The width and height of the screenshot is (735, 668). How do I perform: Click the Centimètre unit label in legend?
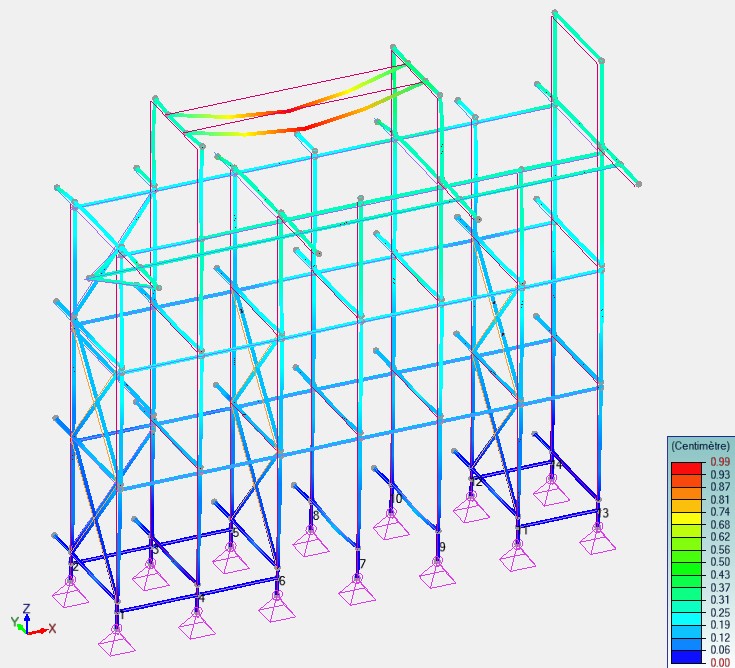[x=700, y=445]
